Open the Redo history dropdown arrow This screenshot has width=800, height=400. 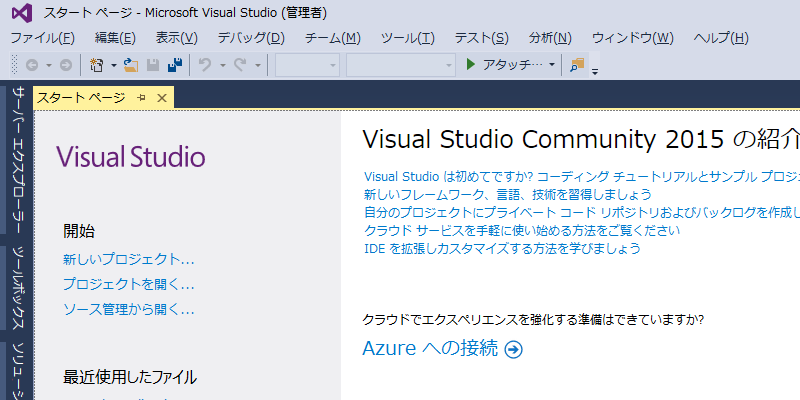click(258, 65)
